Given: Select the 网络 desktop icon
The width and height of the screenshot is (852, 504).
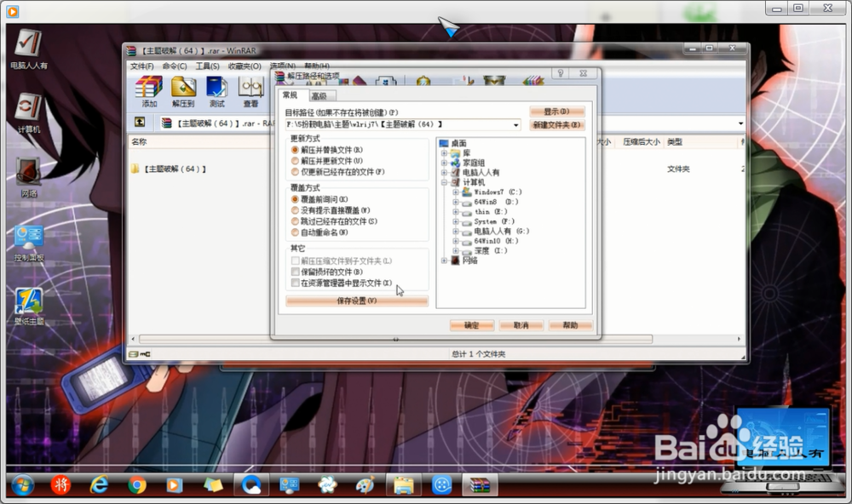Looking at the screenshot, I should 28,177.
